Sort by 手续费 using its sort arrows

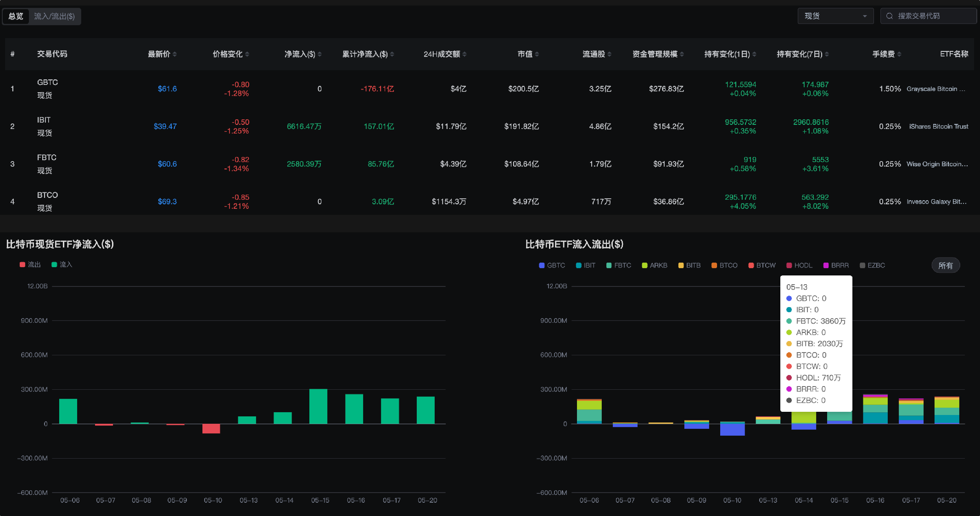899,54
